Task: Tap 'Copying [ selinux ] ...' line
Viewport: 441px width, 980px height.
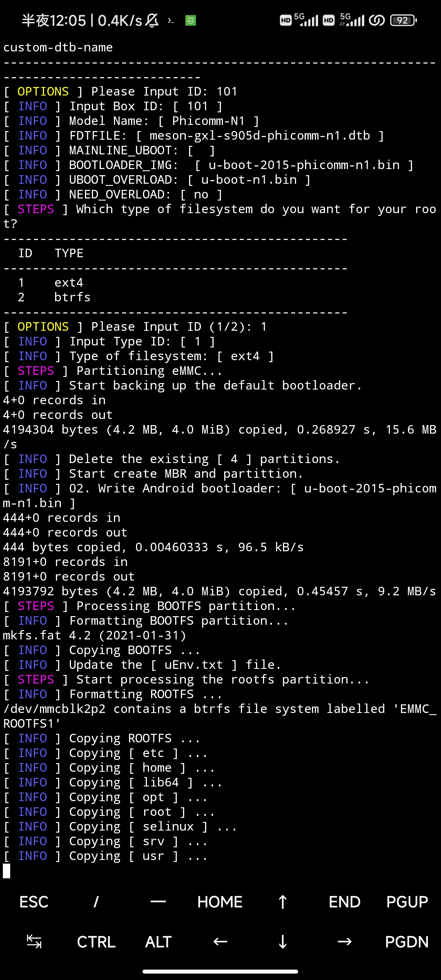Action: (x=120, y=826)
